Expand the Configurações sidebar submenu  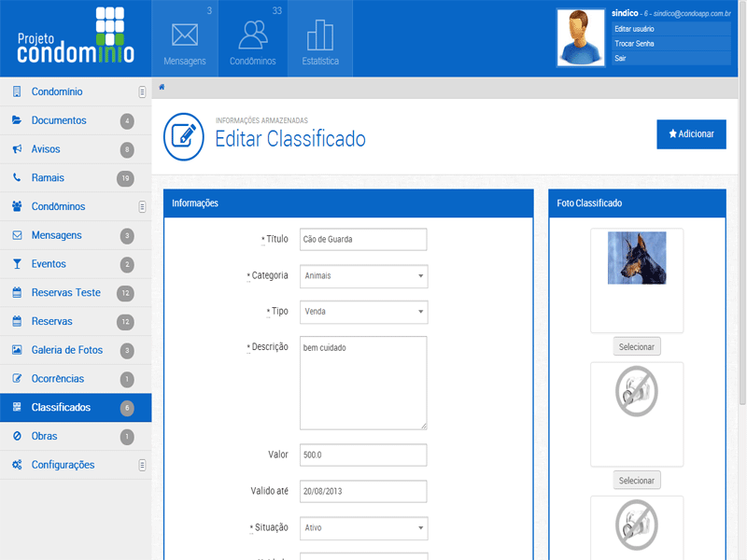tap(142, 465)
